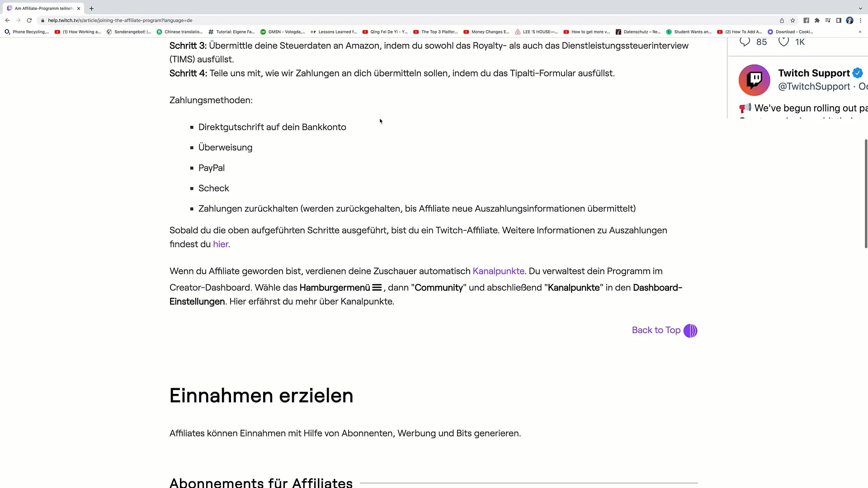Open the Chinese translation bookmark
Image resolution: width=868 pixels, height=488 pixels.
pos(179,32)
